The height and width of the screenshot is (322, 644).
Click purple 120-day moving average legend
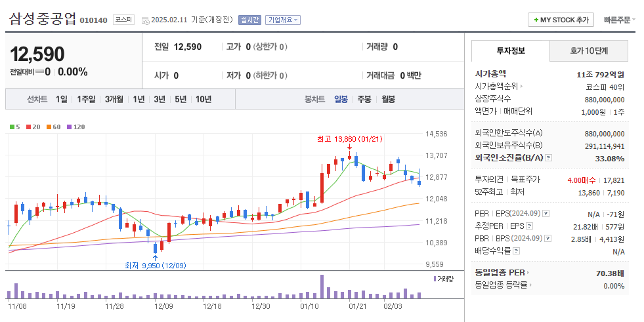(x=75, y=127)
